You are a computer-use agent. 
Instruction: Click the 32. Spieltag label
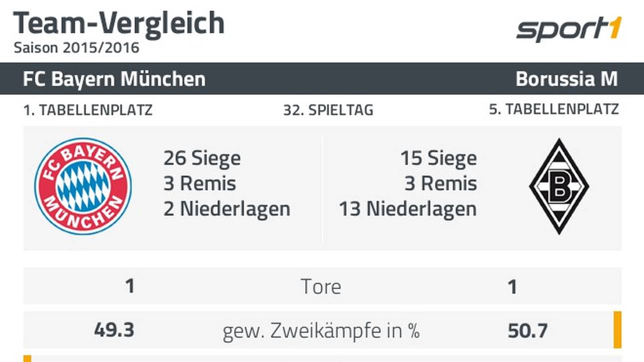point(328,110)
